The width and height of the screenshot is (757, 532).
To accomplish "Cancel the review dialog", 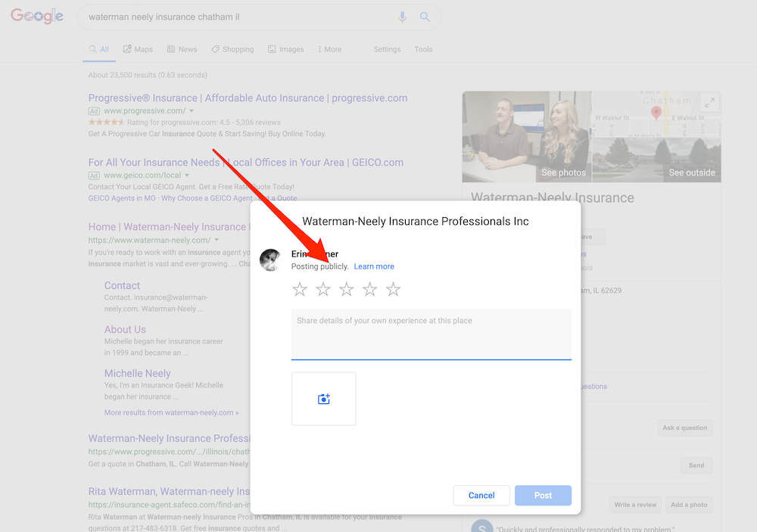I will (481, 496).
